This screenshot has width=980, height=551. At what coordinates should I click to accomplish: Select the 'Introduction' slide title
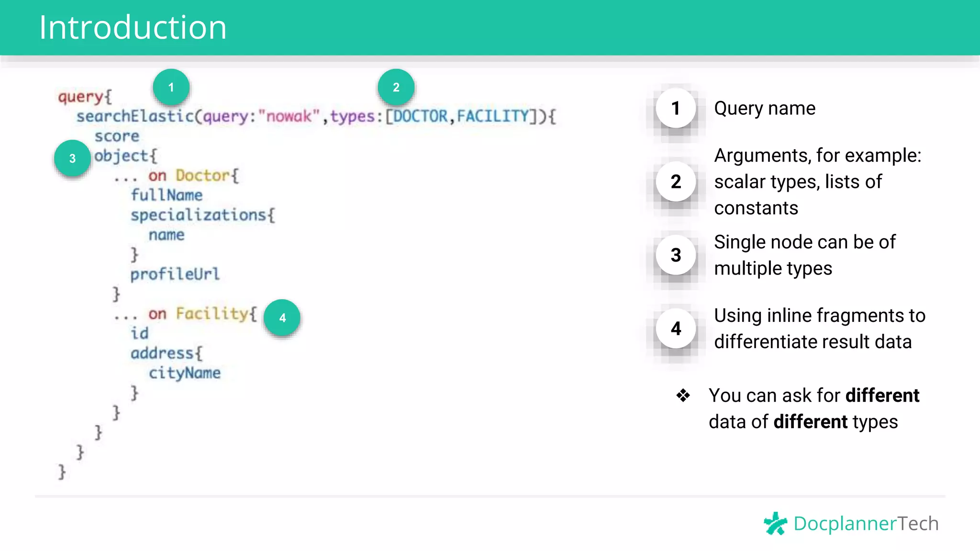pyautogui.click(x=133, y=27)
